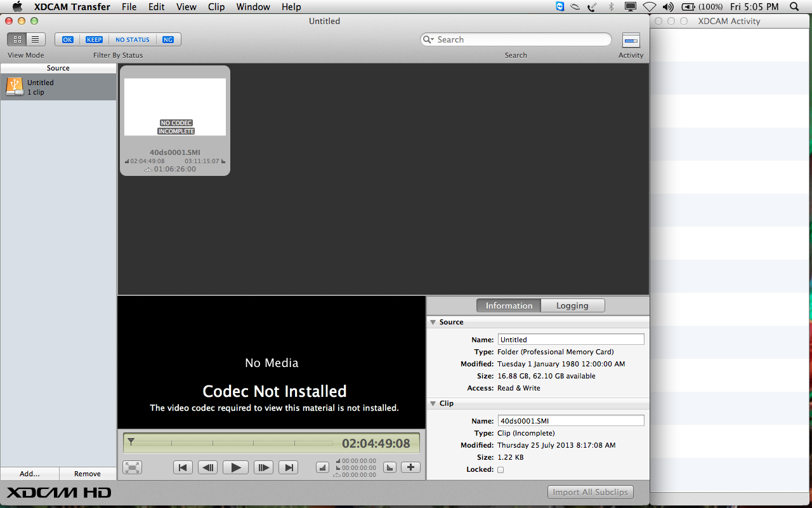Switch to thumbnail grid view mode
The width and height of the screenshot is (812, 508).
[17, 39]
